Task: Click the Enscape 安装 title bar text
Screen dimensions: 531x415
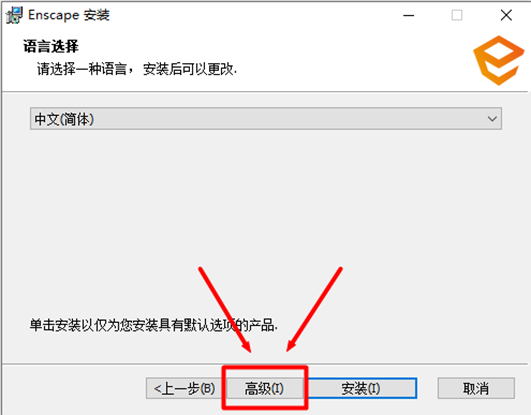Action: 69,15
